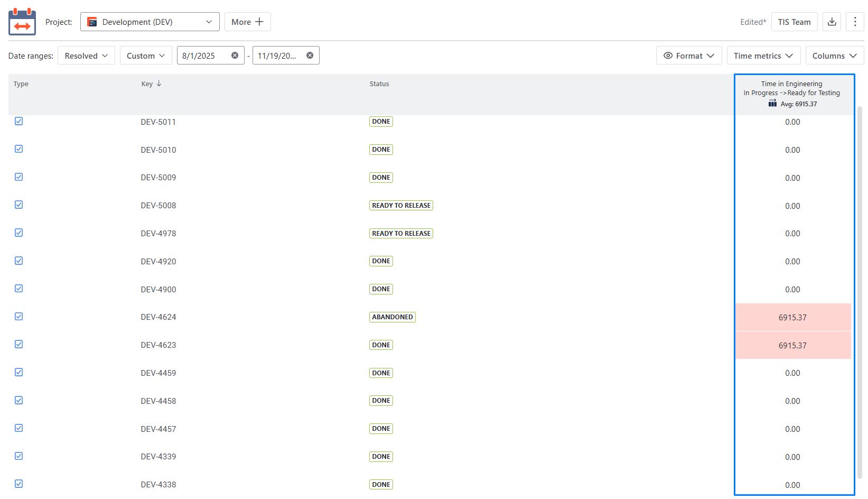Image resolution: width=868 pixels, height=499 pixels.
Task: Click the TIS Team button
Action: pos(794,22)
